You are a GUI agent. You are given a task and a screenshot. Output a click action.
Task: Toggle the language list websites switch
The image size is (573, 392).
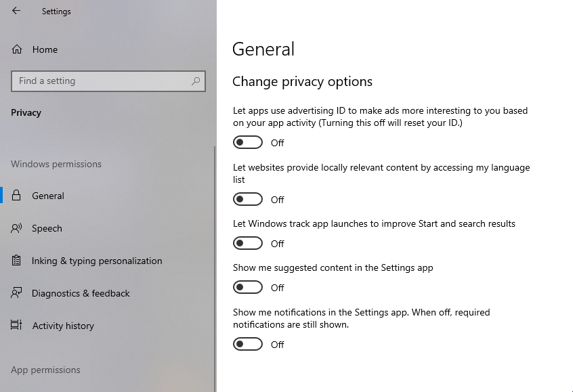tap(248, 200)
